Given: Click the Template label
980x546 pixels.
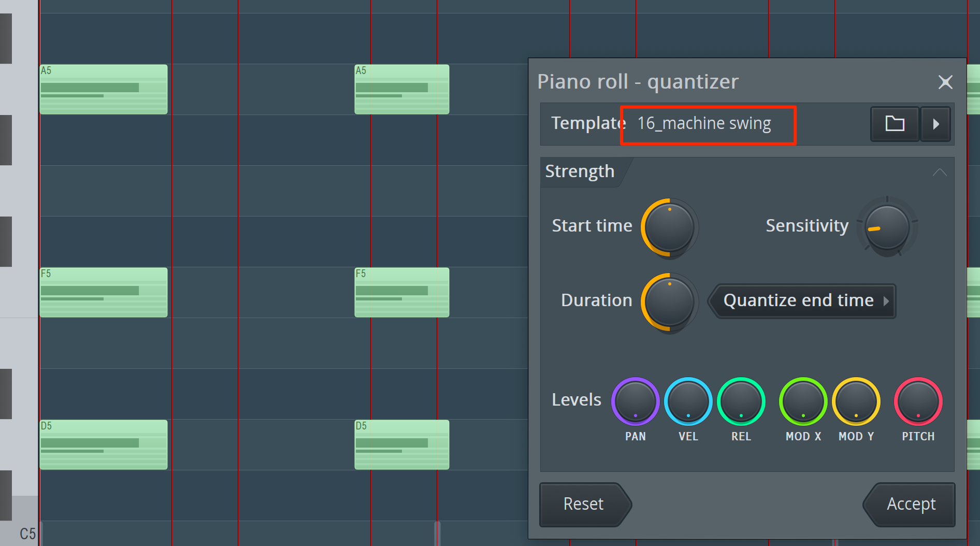Looking at the screenshot, I should pyautogui.click(x=588, y=123).
